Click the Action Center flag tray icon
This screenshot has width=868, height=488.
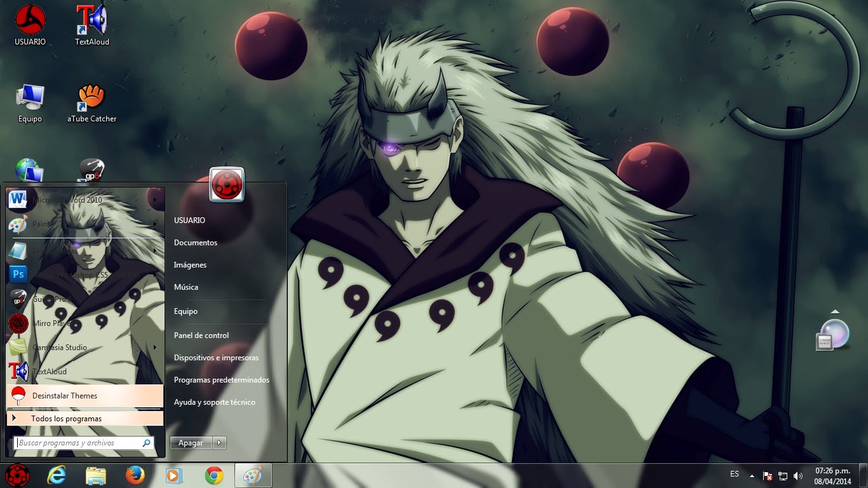768,476
